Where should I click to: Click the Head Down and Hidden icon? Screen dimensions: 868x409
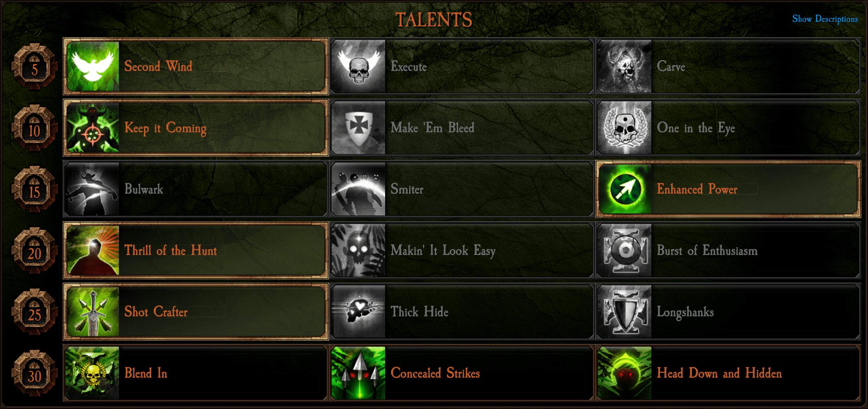pyautogui.click(x=625, y=373)
